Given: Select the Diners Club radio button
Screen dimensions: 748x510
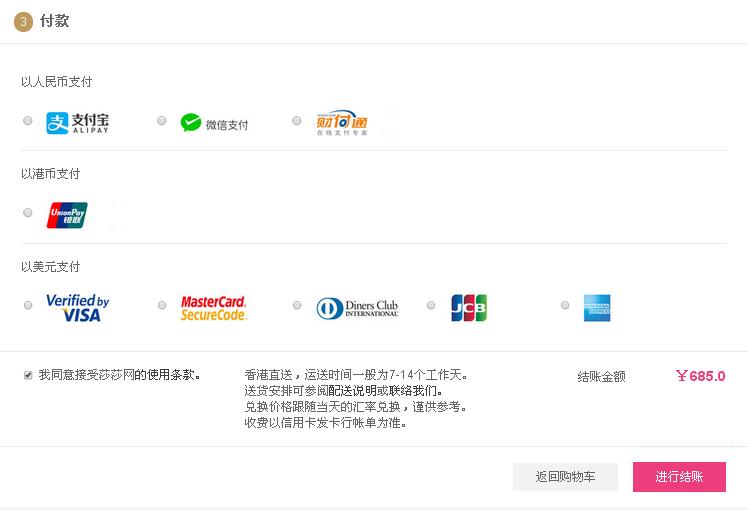Looking at the screenshot, I should [297, 305].
